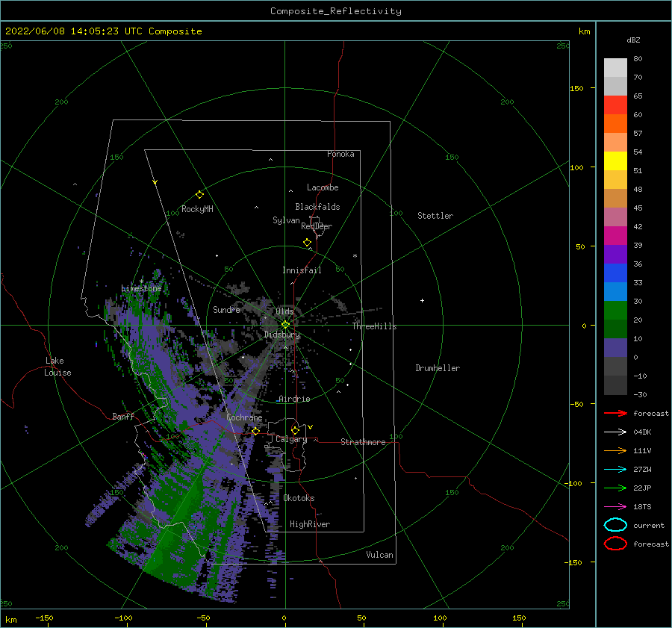The image size is (672, 628).
Task: Click the yellow diamond marker below RedDeer
Action: [307, 242]
